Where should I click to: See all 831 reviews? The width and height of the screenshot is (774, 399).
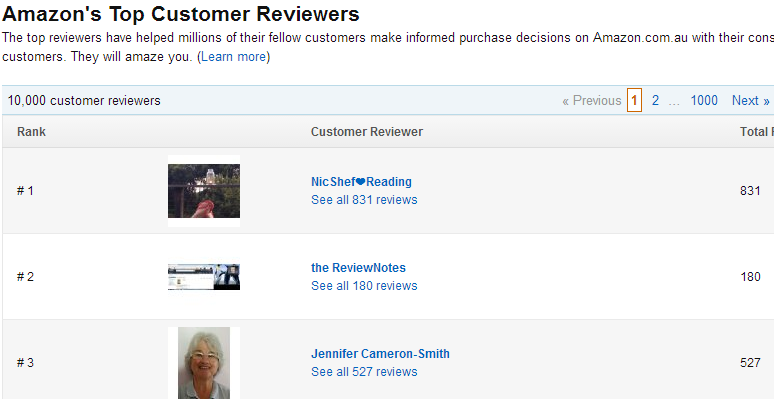point(364,200)
